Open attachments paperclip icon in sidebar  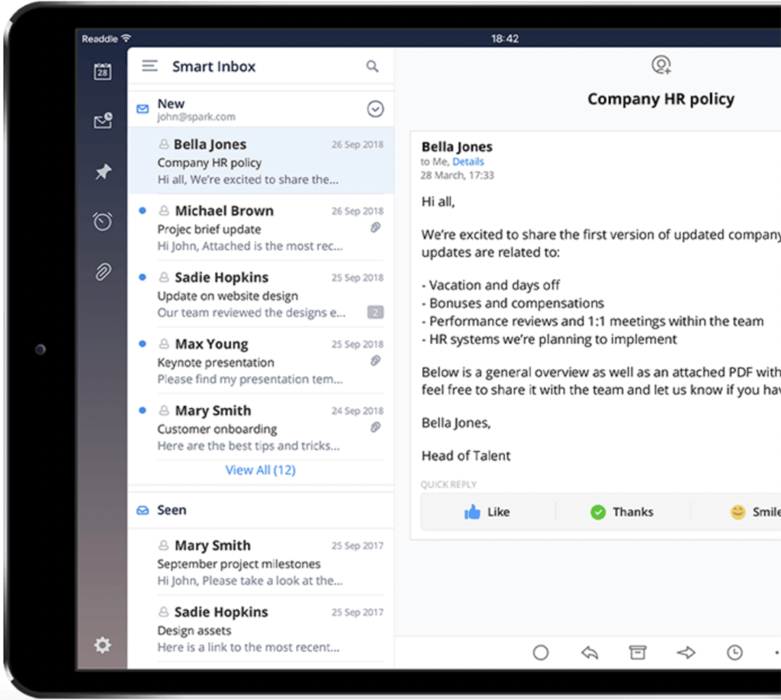click(x=103, y=271)
